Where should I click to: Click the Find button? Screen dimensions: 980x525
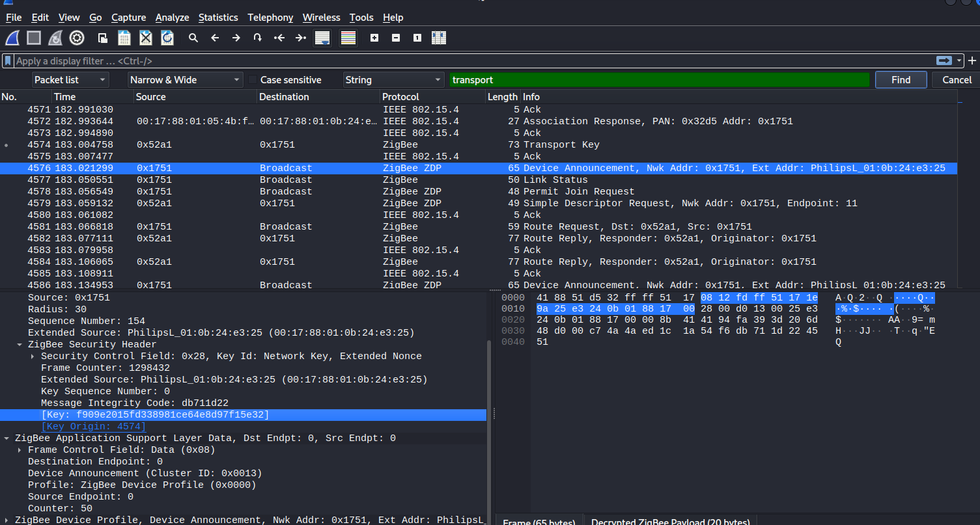tap(901, 80)
